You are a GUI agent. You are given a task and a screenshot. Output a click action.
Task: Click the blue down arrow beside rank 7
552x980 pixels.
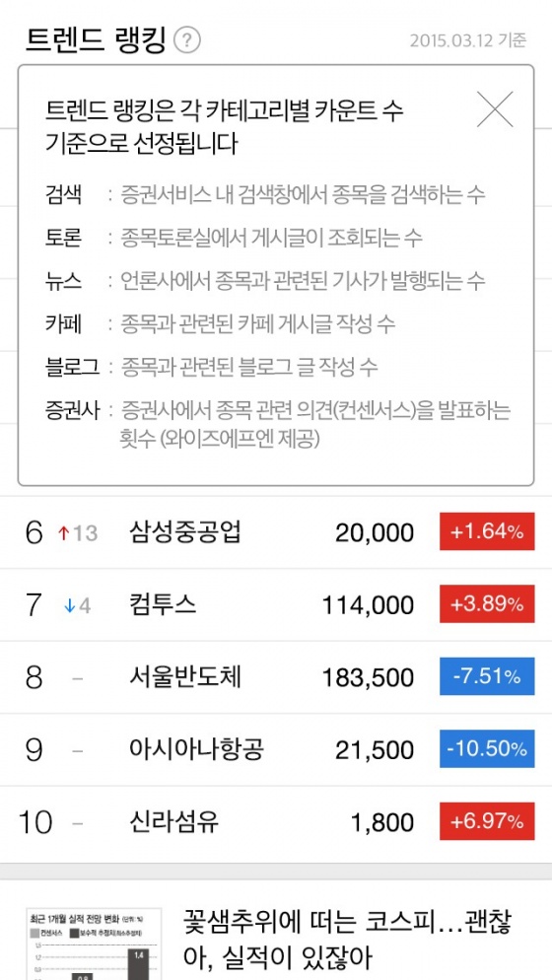69,605
